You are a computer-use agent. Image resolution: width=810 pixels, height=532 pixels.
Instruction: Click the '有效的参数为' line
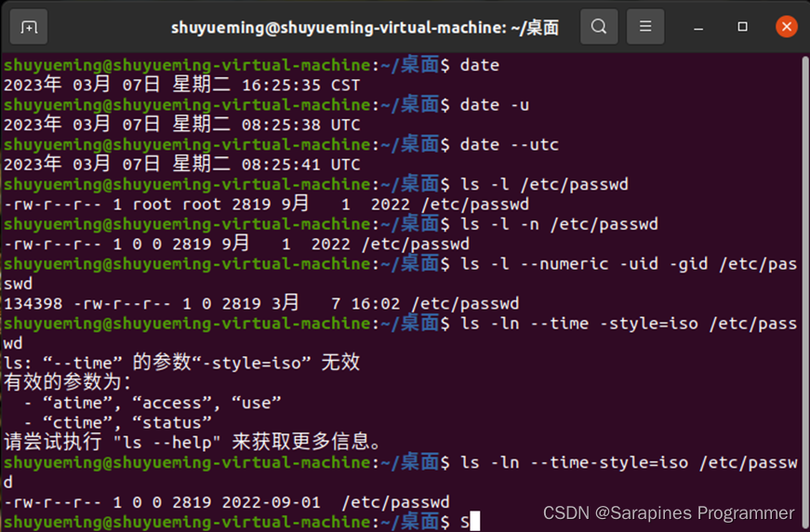pyautogui.click(x=68, y=383)
